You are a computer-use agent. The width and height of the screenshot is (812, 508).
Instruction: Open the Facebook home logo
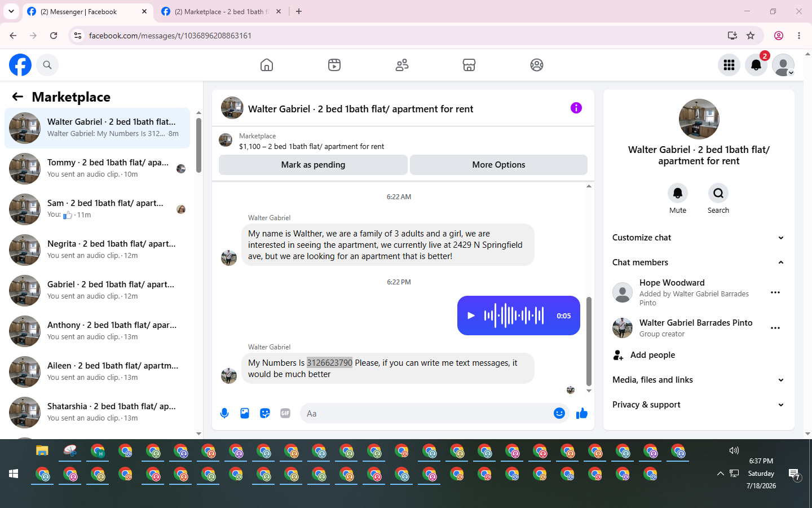click(20, 65)
